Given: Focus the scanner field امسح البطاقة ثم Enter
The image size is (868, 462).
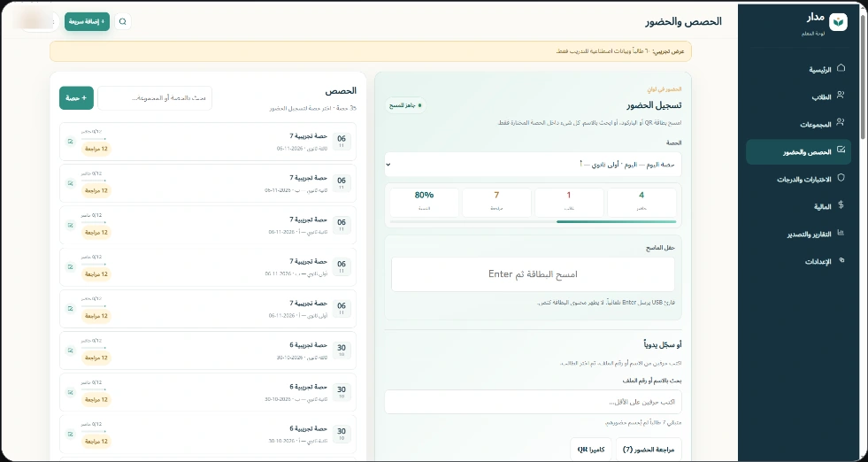Looking at the screenshot, I should (533, 274).
